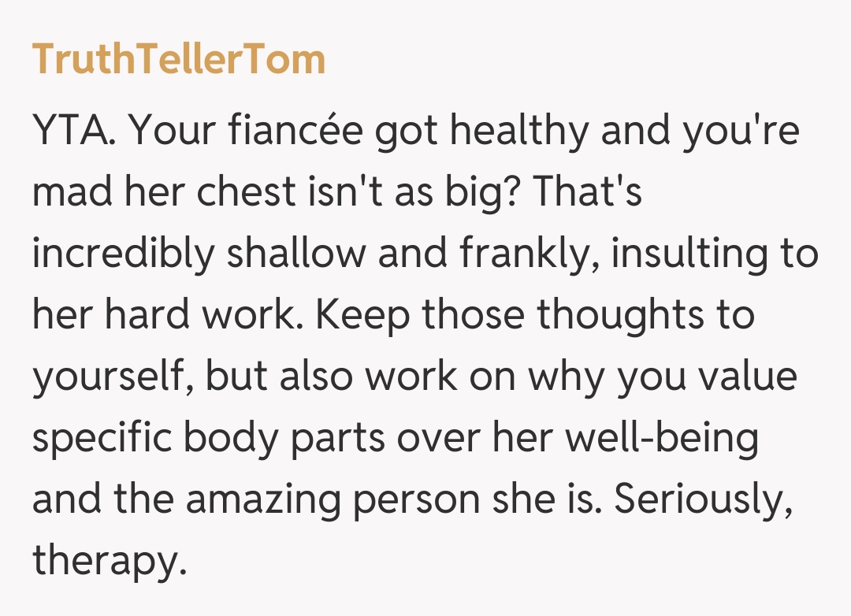Click the word 'frankly' in the comment
This screenshot has width=851, height=616.
529,254
